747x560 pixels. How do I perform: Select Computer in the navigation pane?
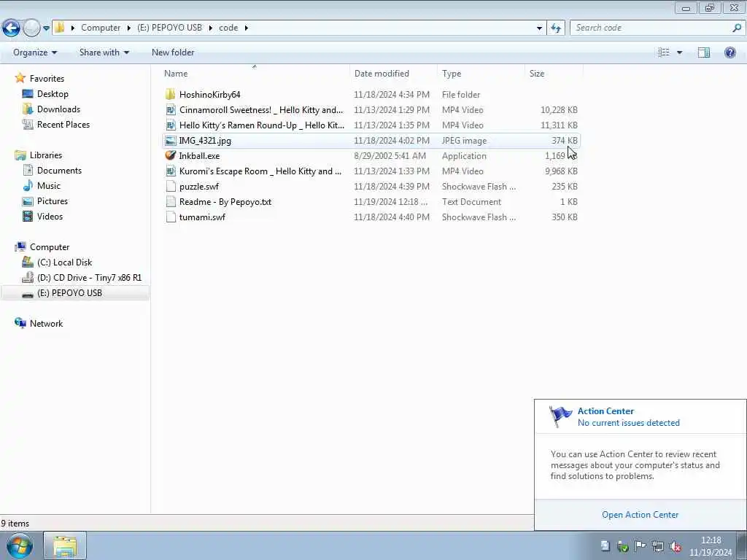49,247
